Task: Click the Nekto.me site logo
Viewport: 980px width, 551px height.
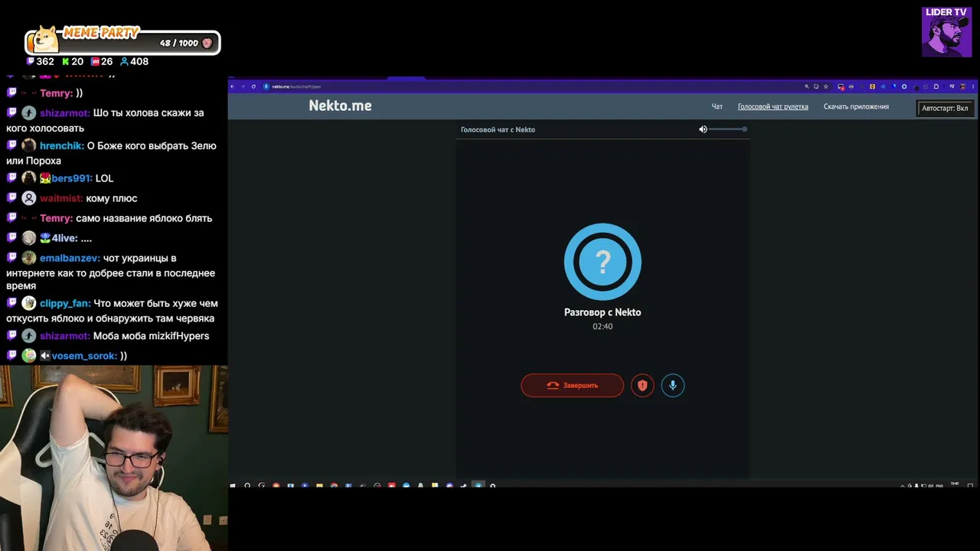Action: click(340, 106)
